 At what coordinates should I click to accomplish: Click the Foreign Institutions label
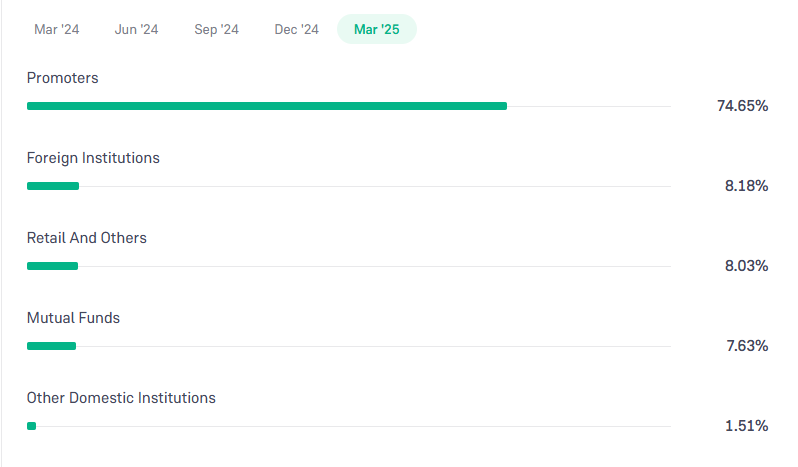(93, 158)
